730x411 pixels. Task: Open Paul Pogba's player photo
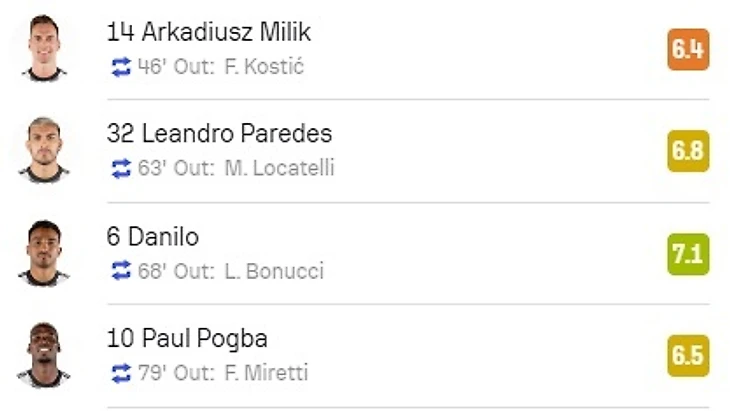(x=44, y=355)
